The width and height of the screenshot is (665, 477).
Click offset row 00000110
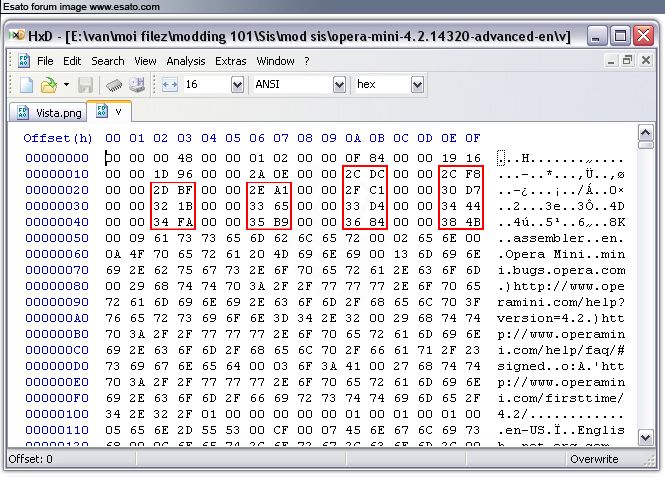pos(57,430)
